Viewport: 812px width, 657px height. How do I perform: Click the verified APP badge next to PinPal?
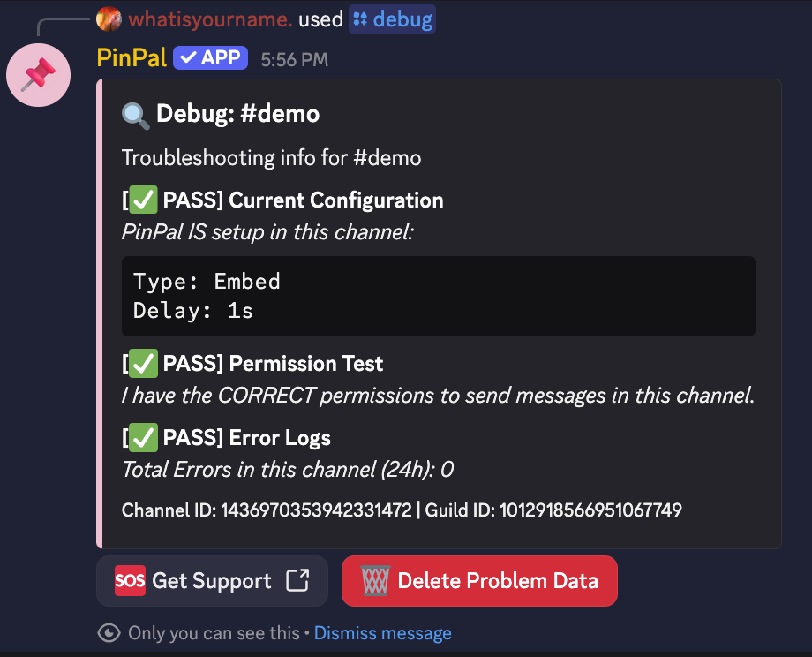coord(210,57)
